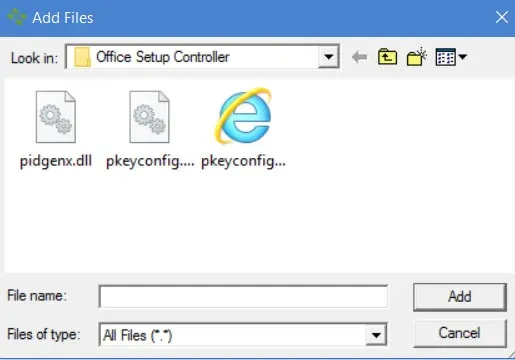Select the Internet Explorer pkeyconfig file

tap(243, 116)
